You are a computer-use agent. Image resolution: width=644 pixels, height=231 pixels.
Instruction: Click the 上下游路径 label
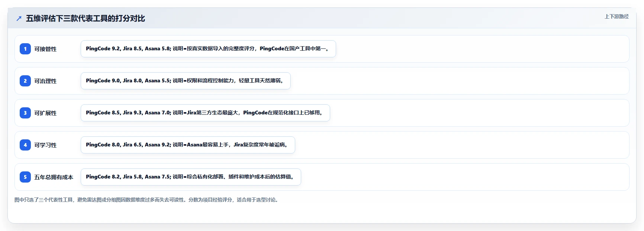(616, 16)
